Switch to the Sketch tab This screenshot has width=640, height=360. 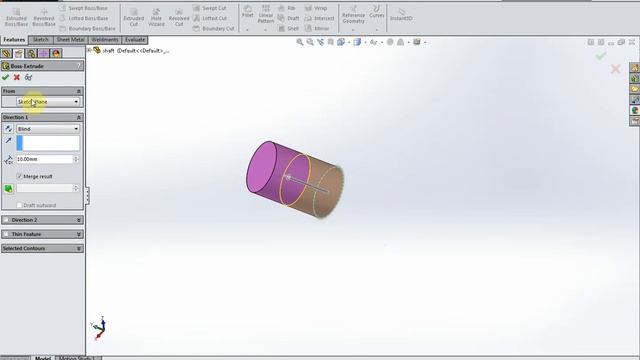click(40, 40)
